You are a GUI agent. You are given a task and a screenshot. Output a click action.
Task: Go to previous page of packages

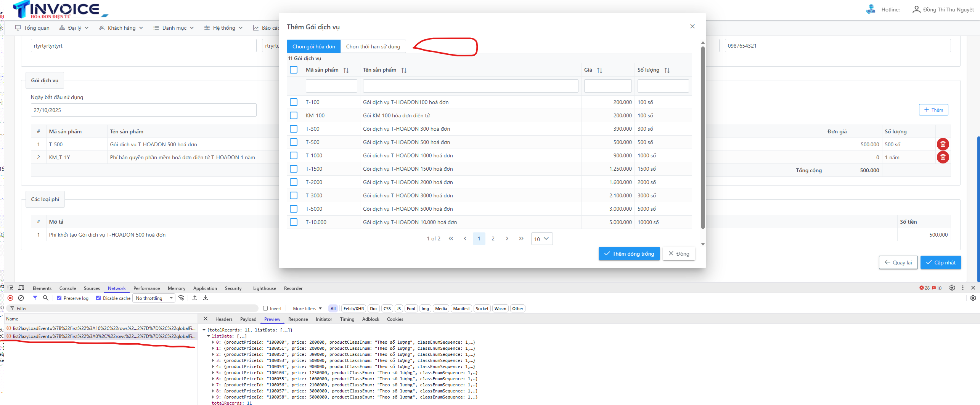pyautogui.click(x=465, y=239)
